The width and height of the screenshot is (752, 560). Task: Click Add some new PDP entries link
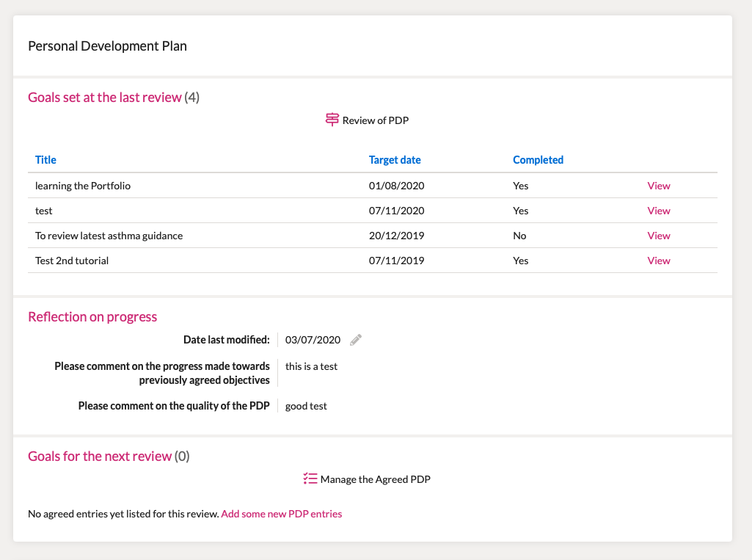(x=282, y=514)
